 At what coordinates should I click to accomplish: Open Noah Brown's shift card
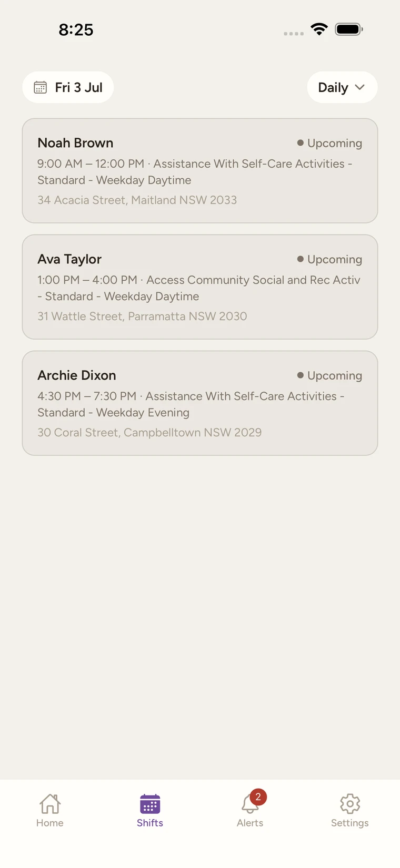point(200,171)
